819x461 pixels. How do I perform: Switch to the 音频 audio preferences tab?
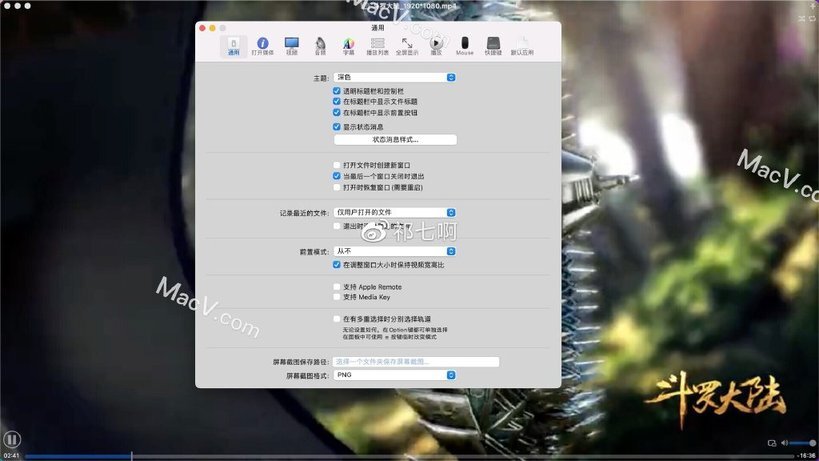320,46
